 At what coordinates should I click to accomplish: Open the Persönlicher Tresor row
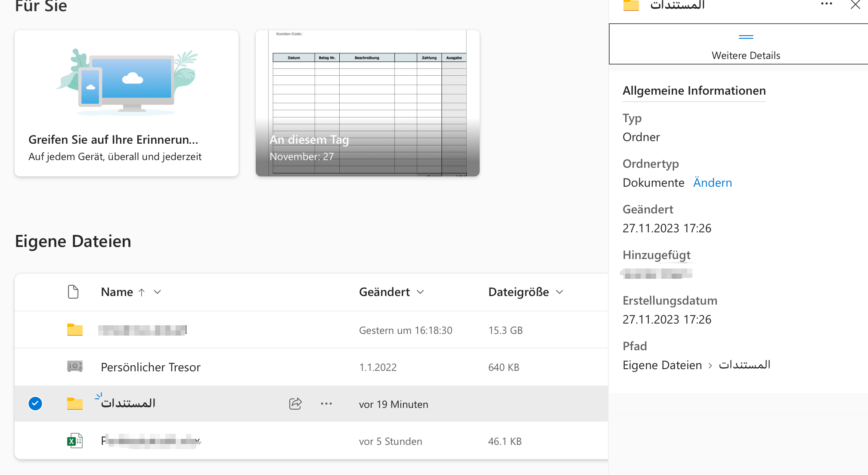pos(151,367)
